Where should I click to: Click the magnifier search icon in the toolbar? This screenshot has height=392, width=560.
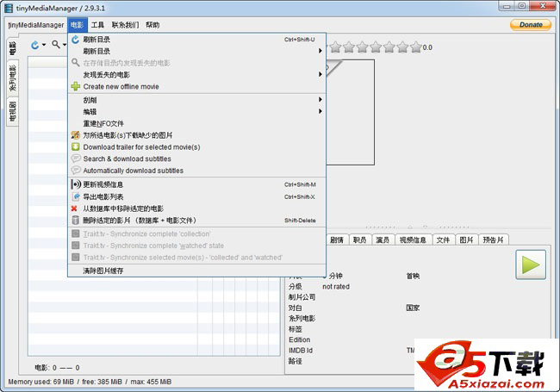point(56,44)
